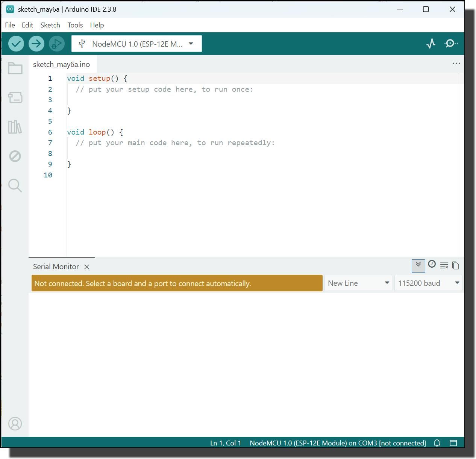Image resolution: width=476 pixels, height=459 pixels.
Task: Open the editor tab three-dots menu
Action: 456,64
